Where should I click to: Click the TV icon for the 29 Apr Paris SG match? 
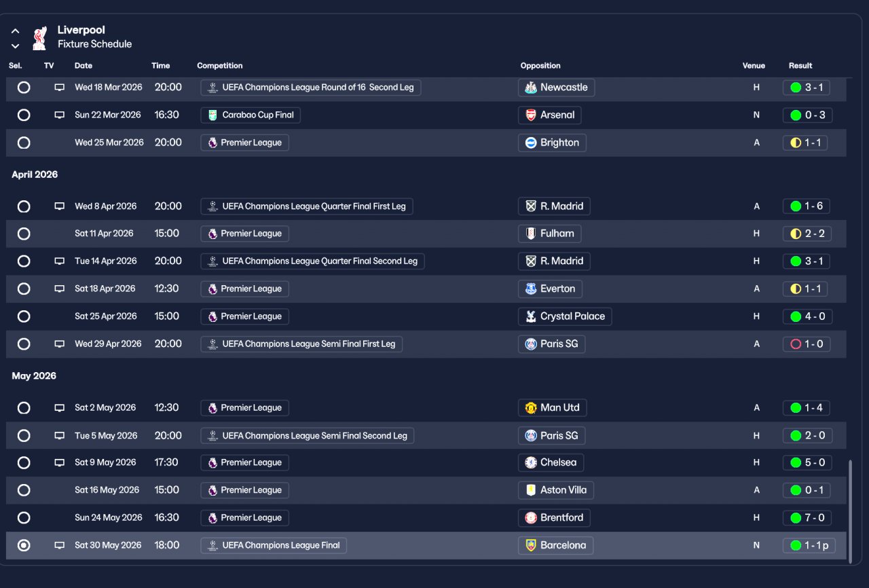click(60, 344)
